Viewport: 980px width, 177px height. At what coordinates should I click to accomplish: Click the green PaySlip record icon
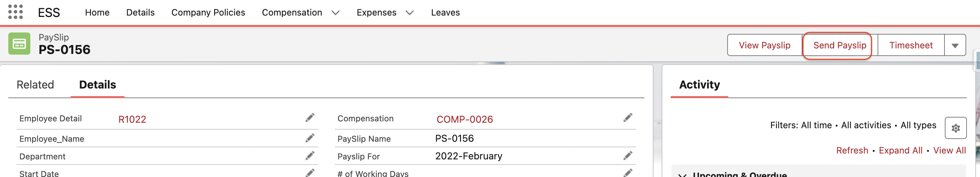19,44
